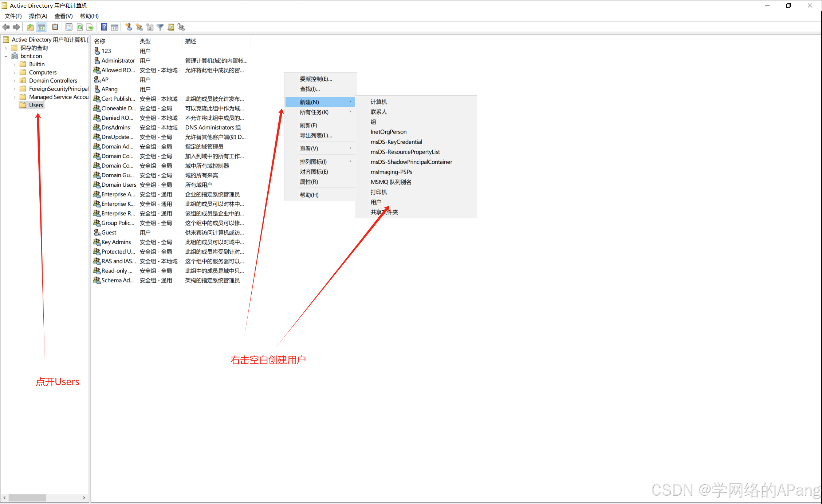Click the Back arrow toolbar icon
Screen dimensions: 822x504
6,27
